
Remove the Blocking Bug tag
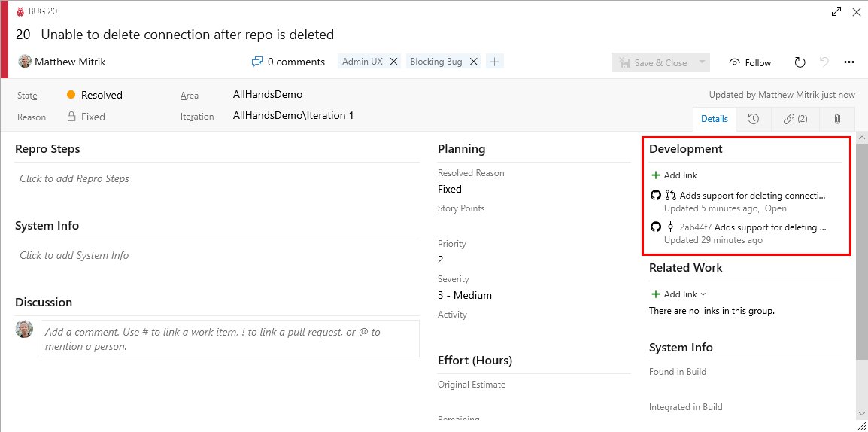[473, 62]
